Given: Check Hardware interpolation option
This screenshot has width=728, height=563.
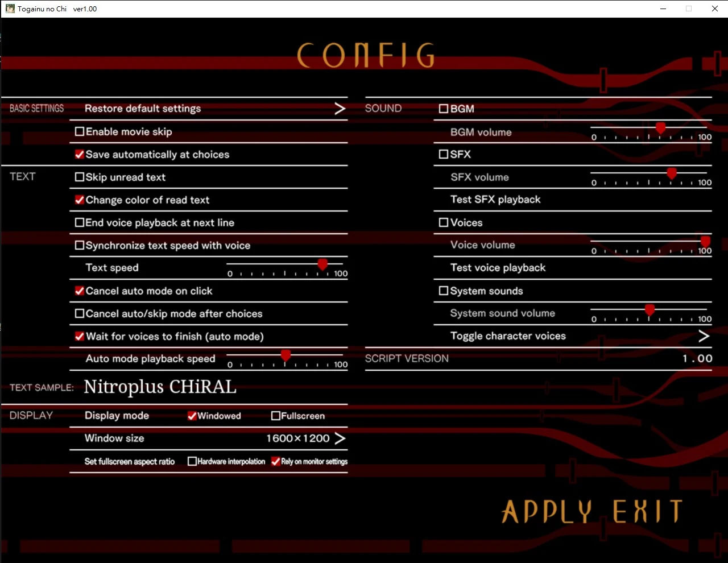Looking at the screenshot, I should 192,461.
